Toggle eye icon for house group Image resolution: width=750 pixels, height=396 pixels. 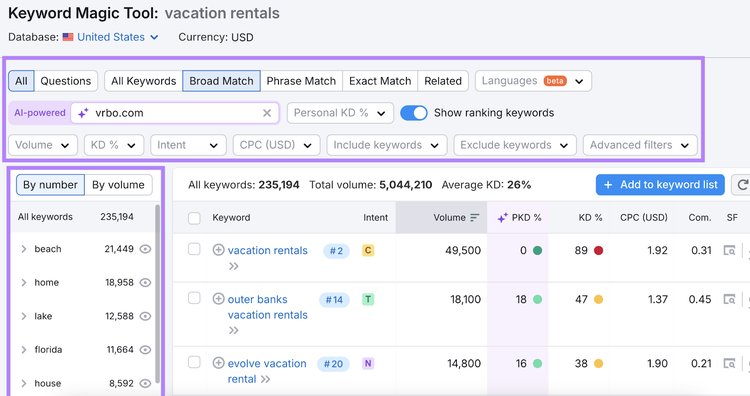click(145, 383)
